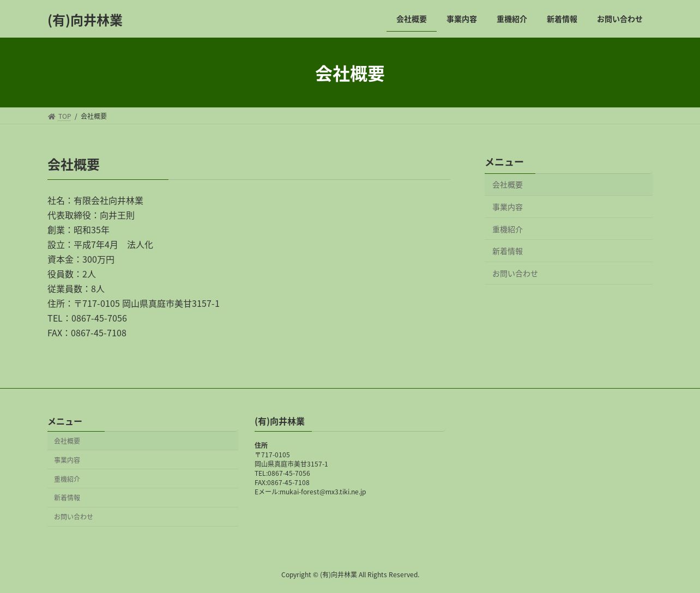
Task: Click the 住所 line with 〒717-0105 in main content
Action: pos(134,304)
